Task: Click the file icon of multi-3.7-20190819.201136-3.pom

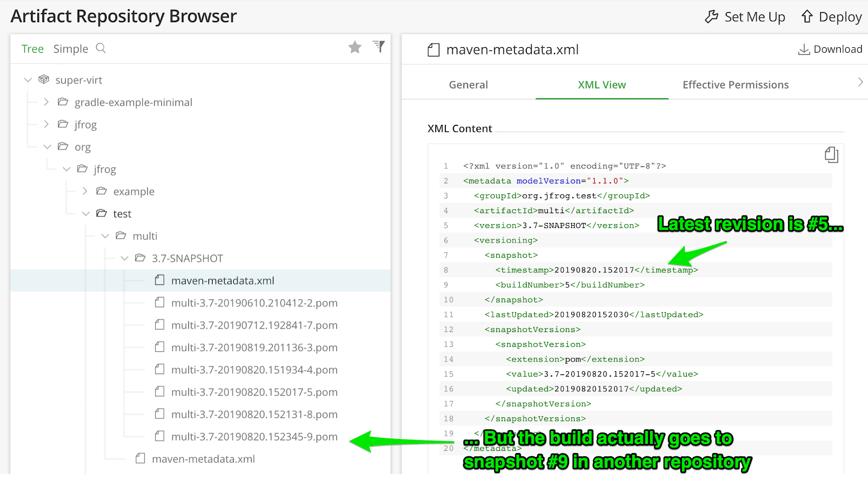Action: tap(159, 347)
